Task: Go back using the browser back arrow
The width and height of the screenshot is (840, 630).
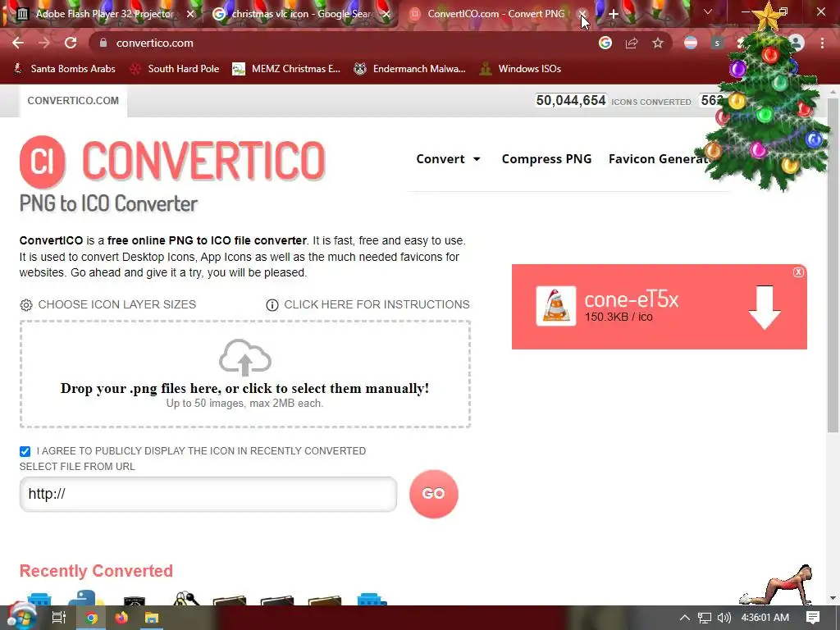Action: 18,43
